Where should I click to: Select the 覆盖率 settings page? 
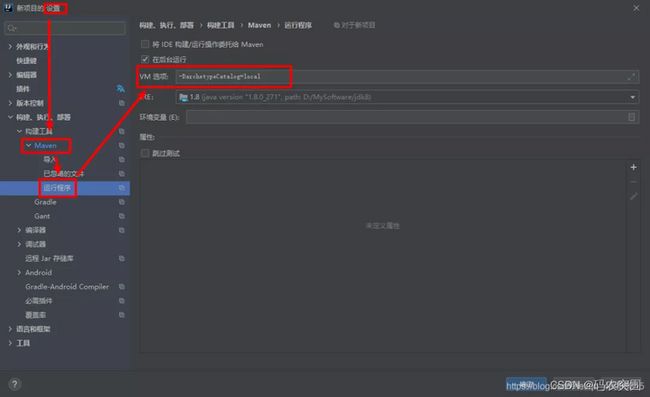[x=36, y=315]
